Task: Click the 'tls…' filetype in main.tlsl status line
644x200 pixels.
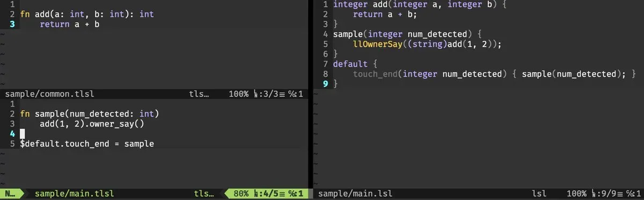Action: coord(204,194)
